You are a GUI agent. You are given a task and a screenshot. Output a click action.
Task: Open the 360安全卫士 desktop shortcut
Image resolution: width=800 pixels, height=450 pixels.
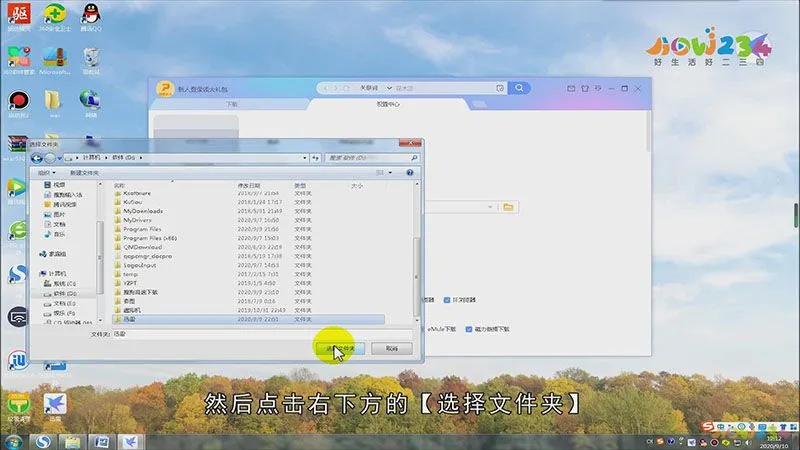point(55,17)
